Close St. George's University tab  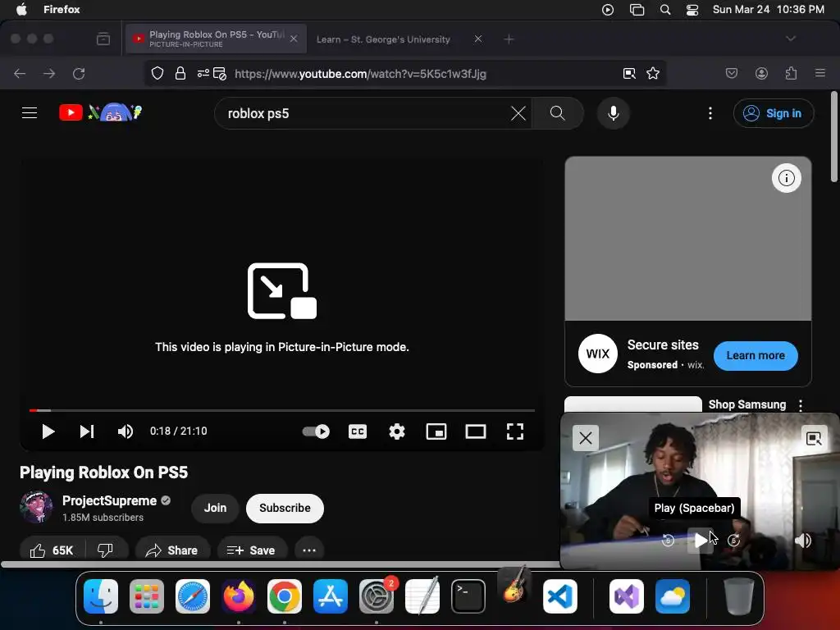pyautogui.click(x=478, y=39)
